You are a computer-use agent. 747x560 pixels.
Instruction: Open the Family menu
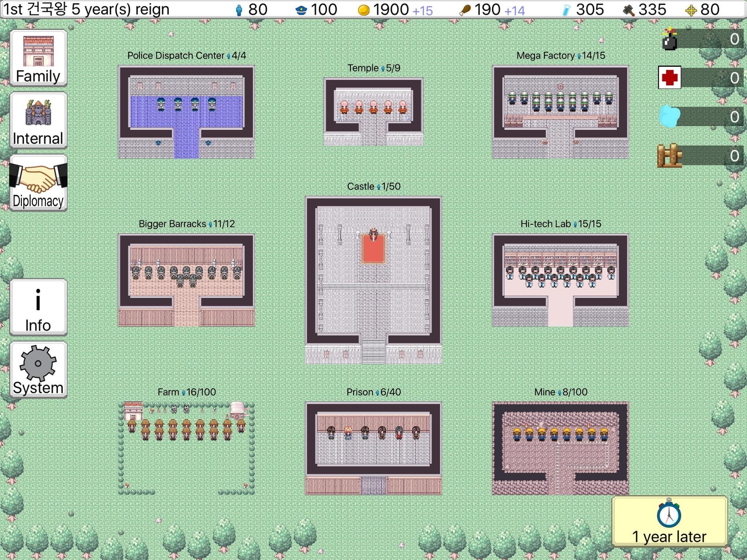pyautogui.click(x=38, y=58)
